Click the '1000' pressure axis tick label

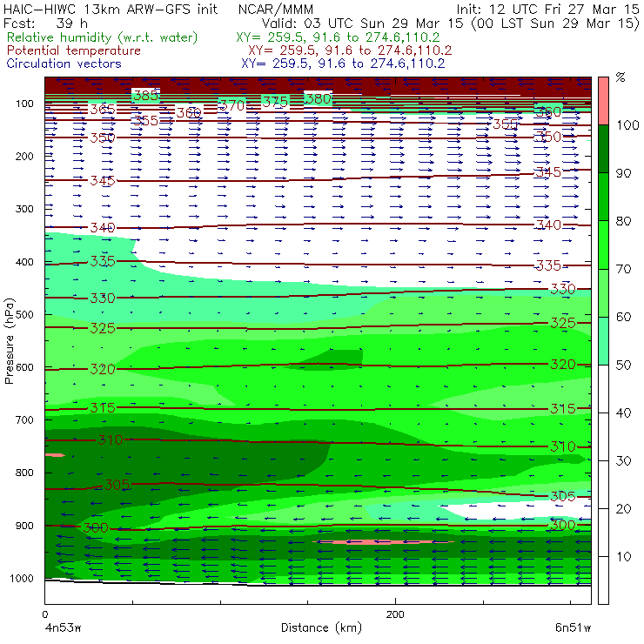pyautogui.click(x=22, y=578)
